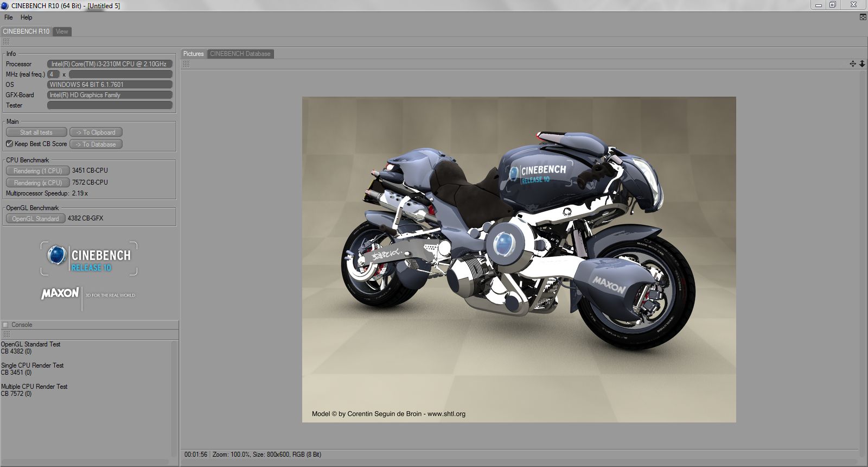
Task: Click the MHz real frequency field
Action: [x=120, y=74]
